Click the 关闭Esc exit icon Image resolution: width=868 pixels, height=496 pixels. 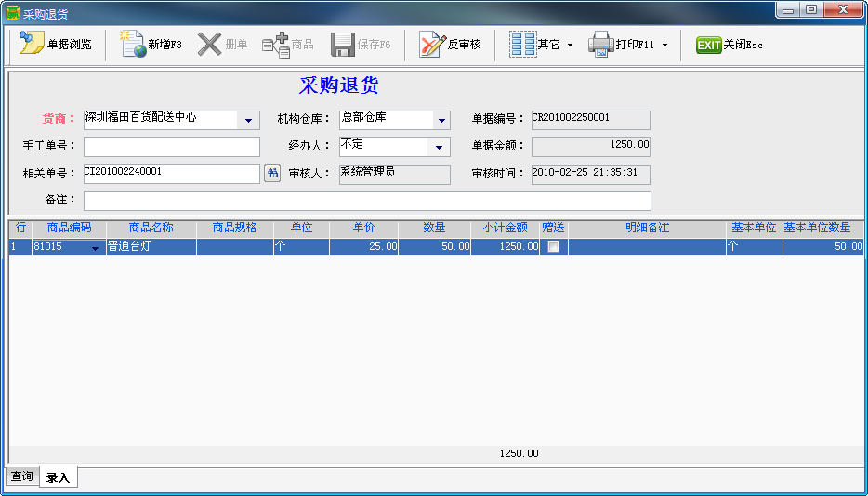tap(709, 45)
